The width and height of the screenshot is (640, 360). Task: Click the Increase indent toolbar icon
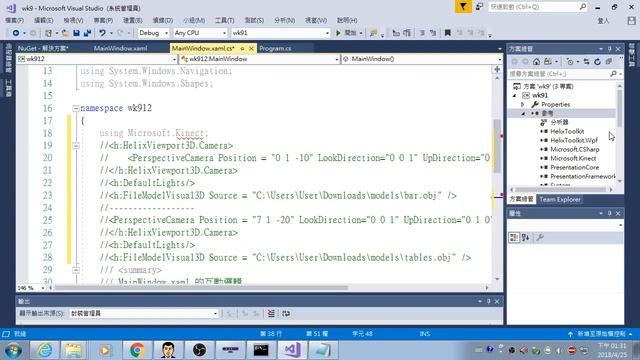pyautogui.click(x=407, y=33)
